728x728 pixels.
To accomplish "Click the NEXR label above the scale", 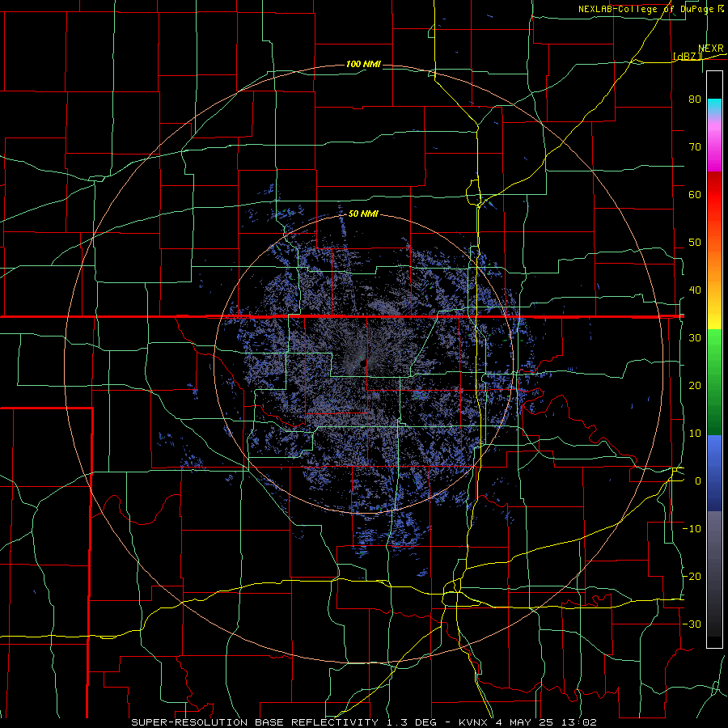I will (711, 49).
